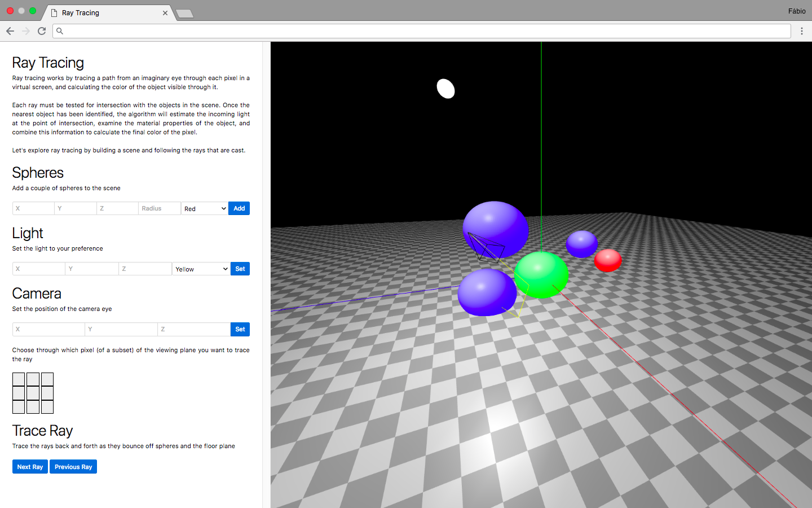The width and height of the screenshot is (812, 508).
Task: Click the sphere Z coordinate field
Action: [x=117, y=208]
